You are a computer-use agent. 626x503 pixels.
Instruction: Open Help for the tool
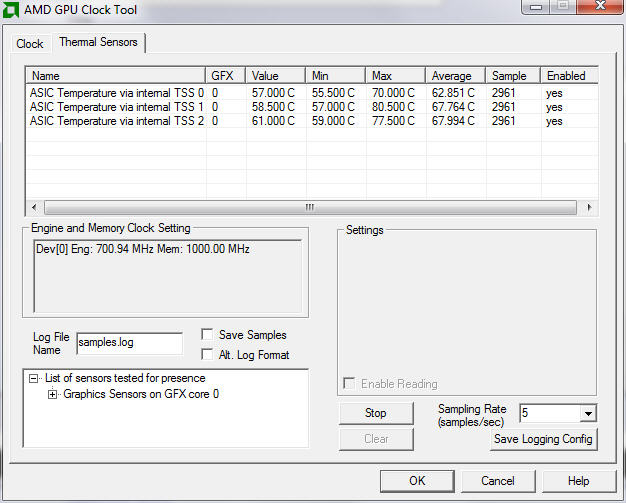pos(578,481)
